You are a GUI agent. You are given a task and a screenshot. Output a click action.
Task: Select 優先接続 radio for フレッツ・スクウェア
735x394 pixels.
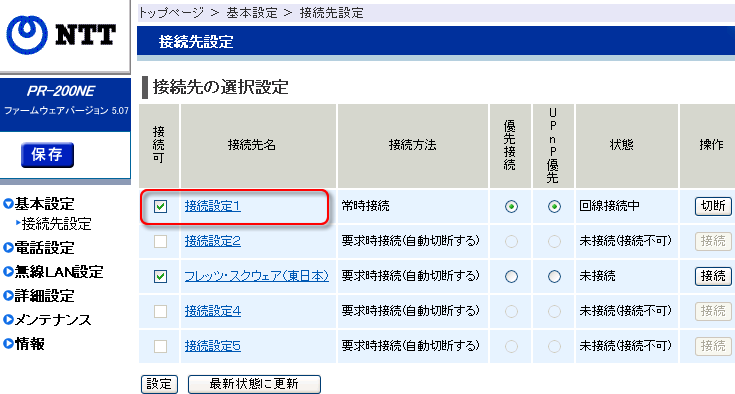(511, 276)
